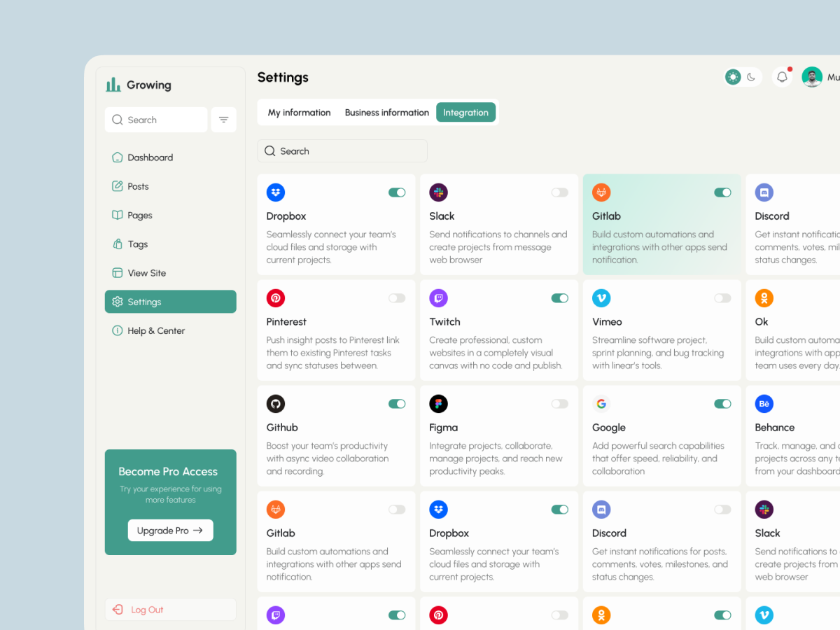Enable the Slack integration toggle
Image resolution: width=840 pixels, height=630 pixels.
[559, 192]
